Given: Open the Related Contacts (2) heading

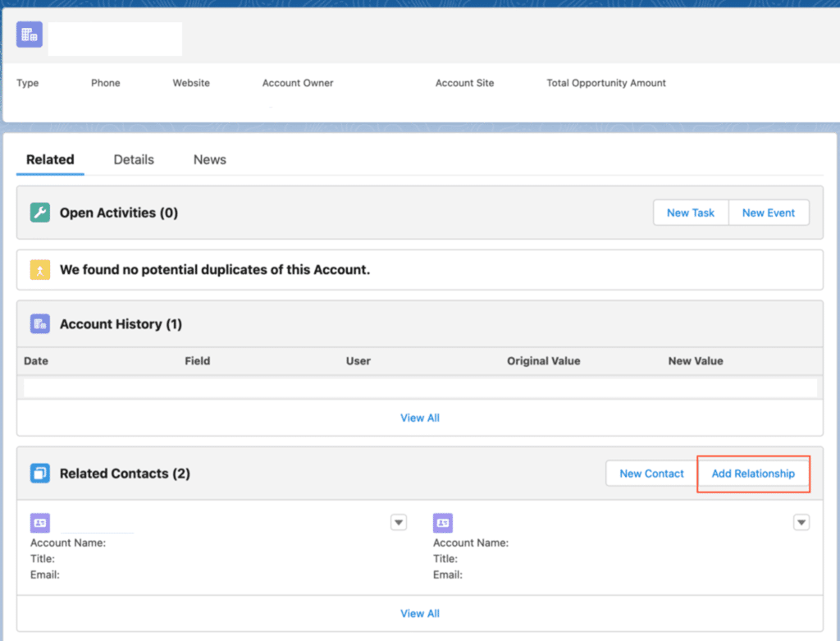Looking at the screenshot, I should (x=125, y=474).
